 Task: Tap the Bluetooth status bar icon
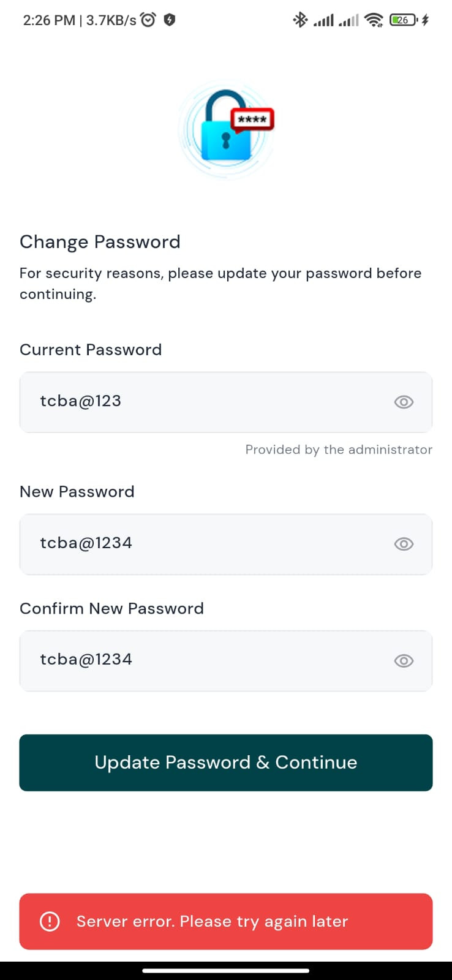(299, 20)
